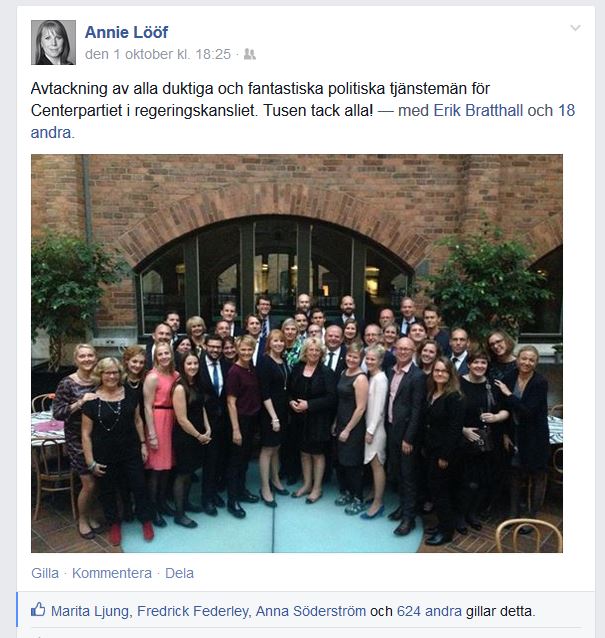The width and height of the screenshot is (605, 638).
Task: Click Gilla to like the post
Action: click(x=45, y=573)
